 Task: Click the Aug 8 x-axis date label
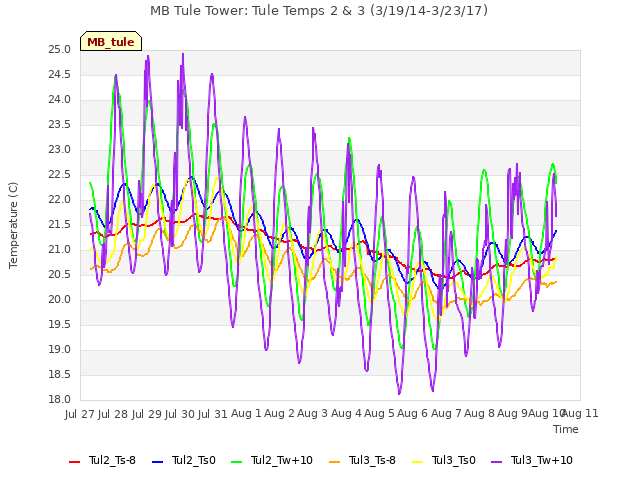point(479,414)
